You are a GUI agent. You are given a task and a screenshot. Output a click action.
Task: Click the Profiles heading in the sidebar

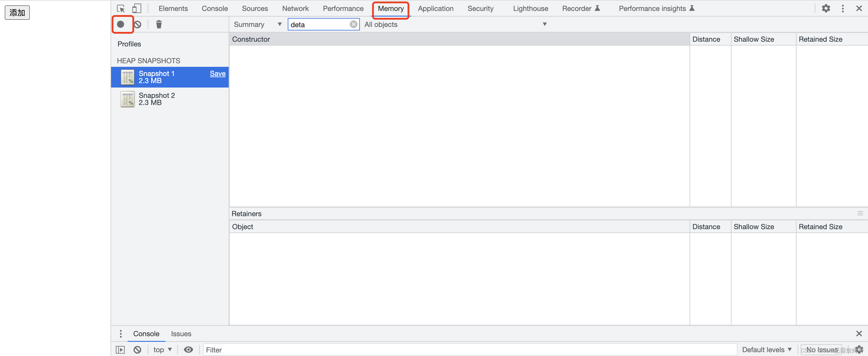[x=129, y=44]
